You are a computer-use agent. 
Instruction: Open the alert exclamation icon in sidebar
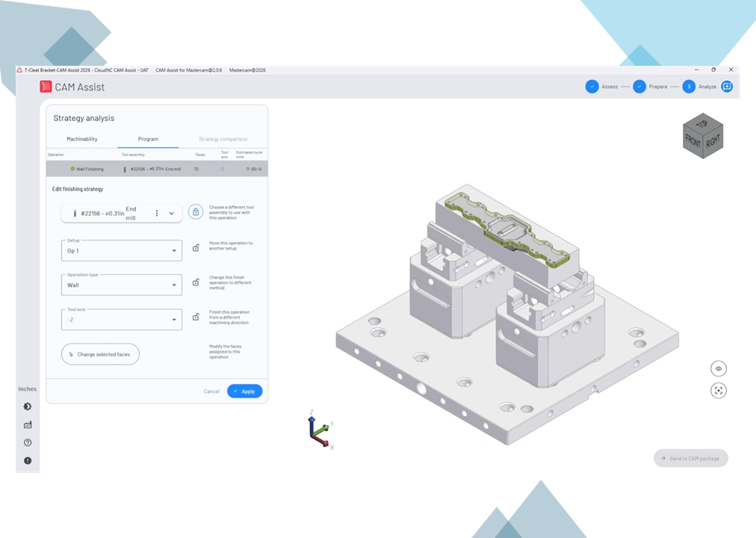click(x=28, y=461)
